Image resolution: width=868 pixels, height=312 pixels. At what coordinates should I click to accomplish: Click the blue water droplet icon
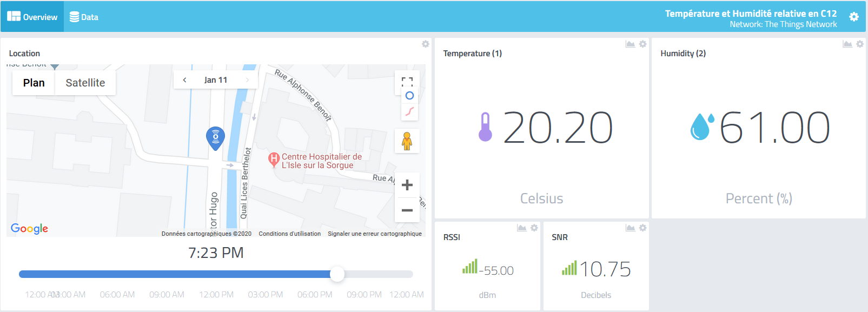coord(702,127)
